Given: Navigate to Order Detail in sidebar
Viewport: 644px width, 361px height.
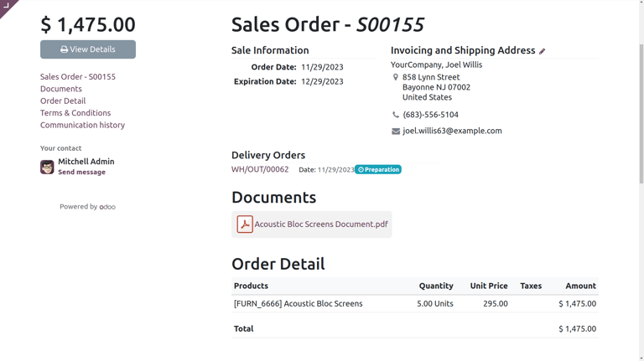Looking at the screenshot, I should point(63,101).
